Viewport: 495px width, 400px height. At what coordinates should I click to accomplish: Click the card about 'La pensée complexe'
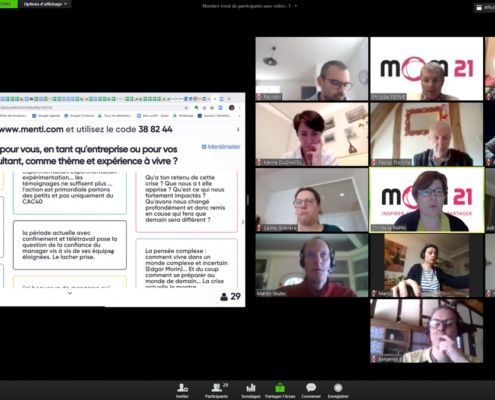(x=187, y=263)
